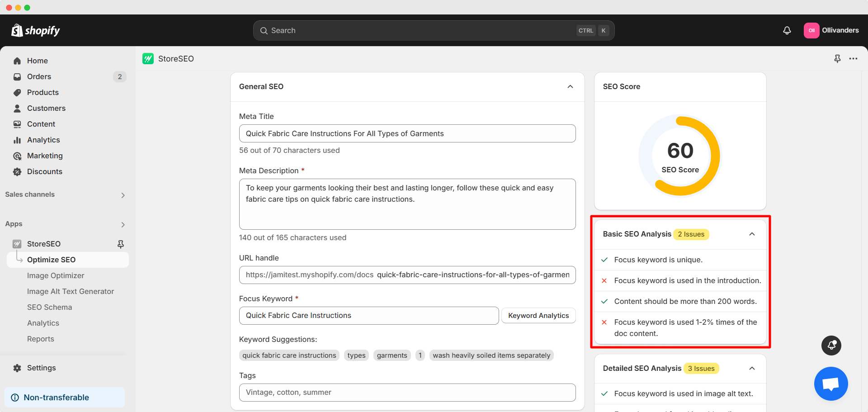Click the Non-transferable banner
The image size is (868, 412).
[x=65, y=398]
